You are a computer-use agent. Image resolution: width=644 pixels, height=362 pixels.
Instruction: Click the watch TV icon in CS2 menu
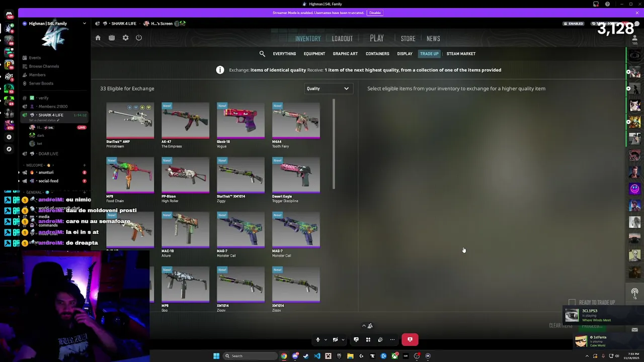112,38
